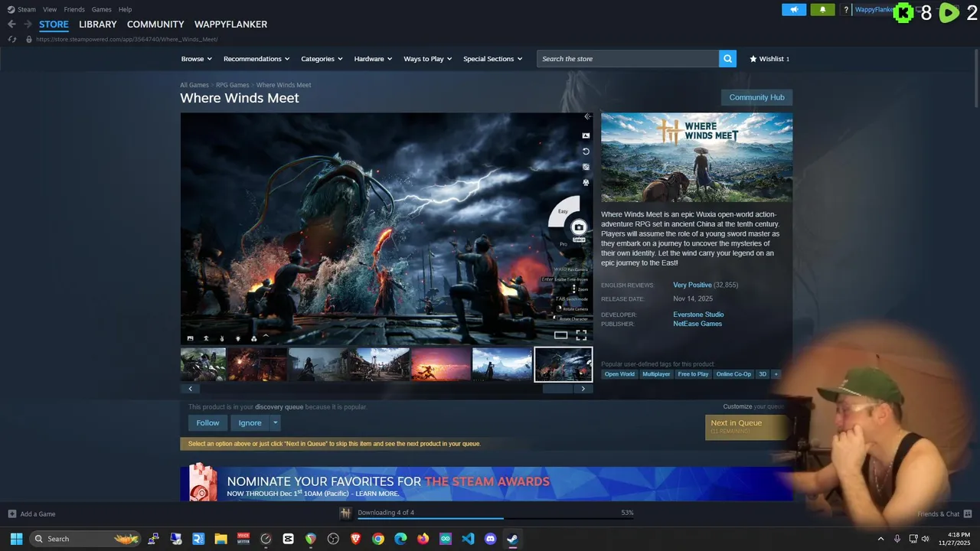This screenshot has height=551, width=980.
Task: Expand the Categories dropdown
Action: (322, 59)
